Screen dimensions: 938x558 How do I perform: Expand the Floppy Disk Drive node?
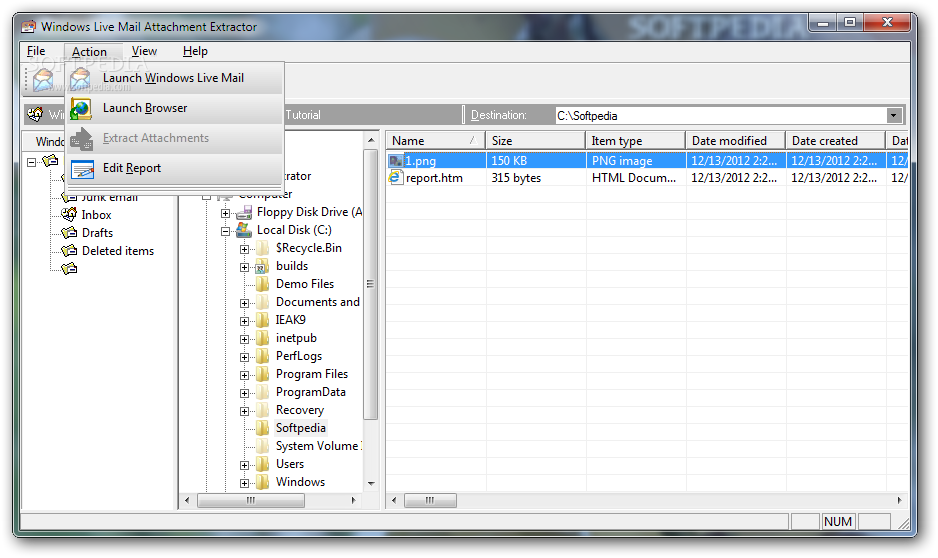226,213
